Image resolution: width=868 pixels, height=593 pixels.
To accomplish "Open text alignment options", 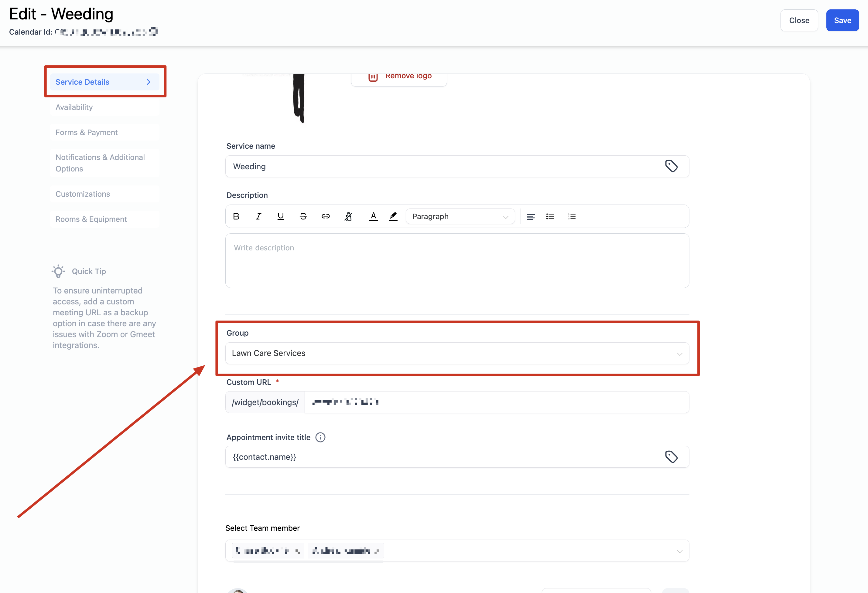I will tap(531, 216).
